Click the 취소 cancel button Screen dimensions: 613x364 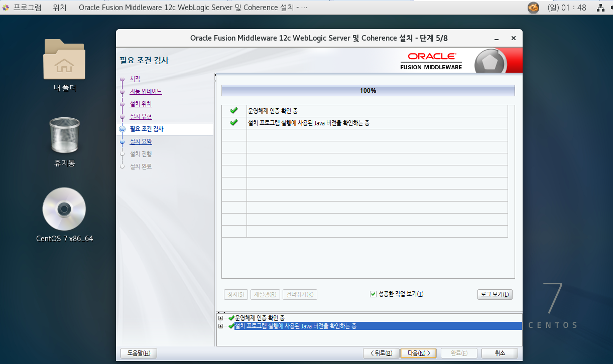[x=500, y=353]
